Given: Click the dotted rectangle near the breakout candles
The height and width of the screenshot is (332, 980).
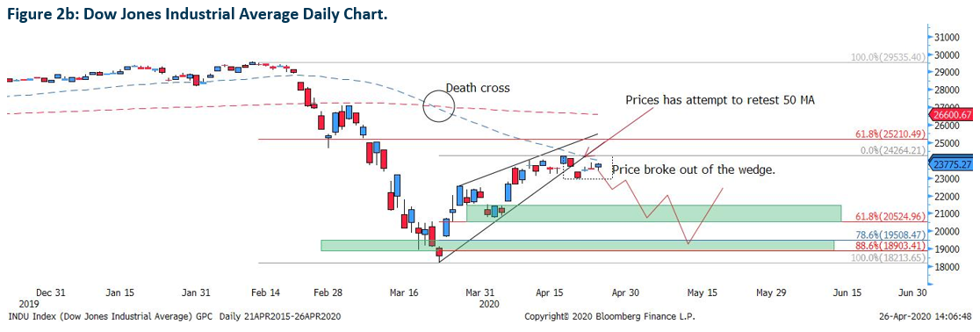Looking at the screenshot, I should pos(587,168).
